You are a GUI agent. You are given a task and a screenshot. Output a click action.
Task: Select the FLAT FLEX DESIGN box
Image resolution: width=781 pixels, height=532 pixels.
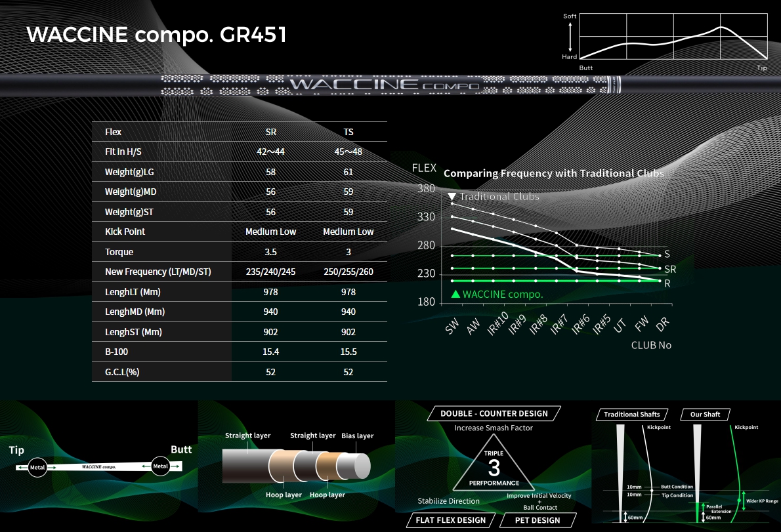451,520
